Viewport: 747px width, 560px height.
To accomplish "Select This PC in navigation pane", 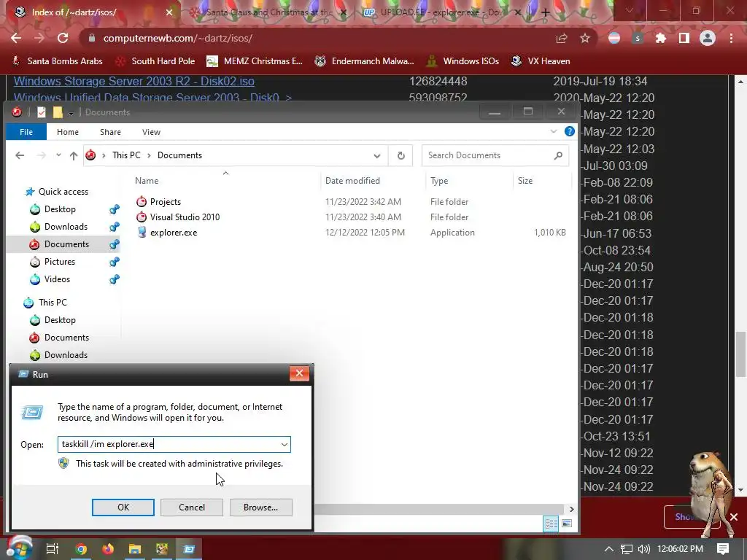I will click(x=53, y=303).
